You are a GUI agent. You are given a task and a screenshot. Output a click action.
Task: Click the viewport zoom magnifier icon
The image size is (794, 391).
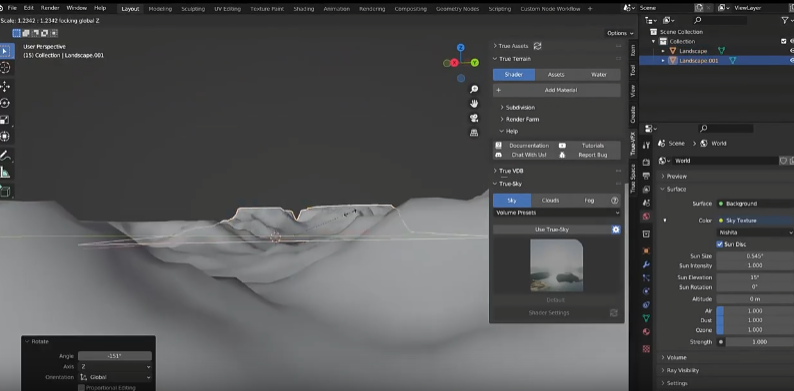click(474, 89)
